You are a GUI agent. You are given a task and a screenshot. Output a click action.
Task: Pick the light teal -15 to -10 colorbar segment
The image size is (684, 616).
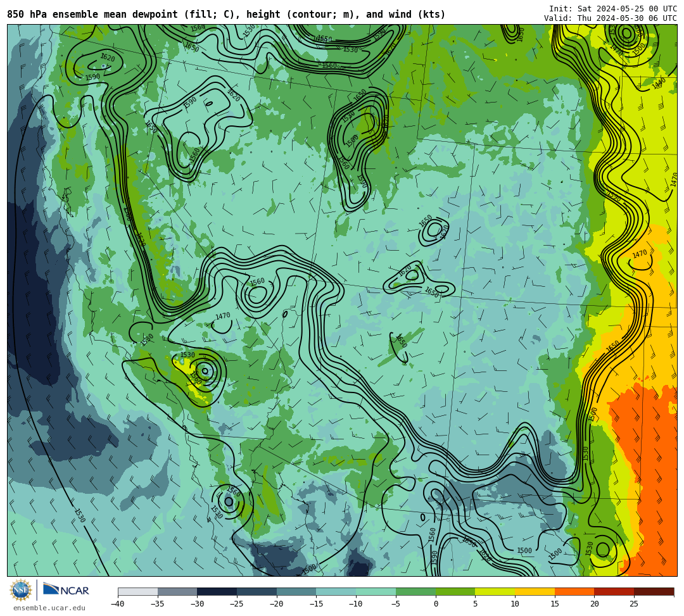(336, 591)
